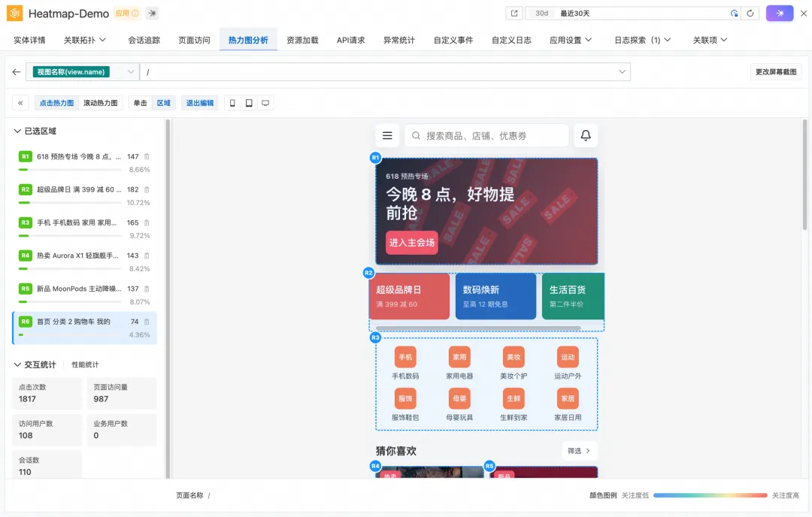Collapse the 交互统计 section
The height and width of the screenshot is (517, 812).
coord(17,365)
